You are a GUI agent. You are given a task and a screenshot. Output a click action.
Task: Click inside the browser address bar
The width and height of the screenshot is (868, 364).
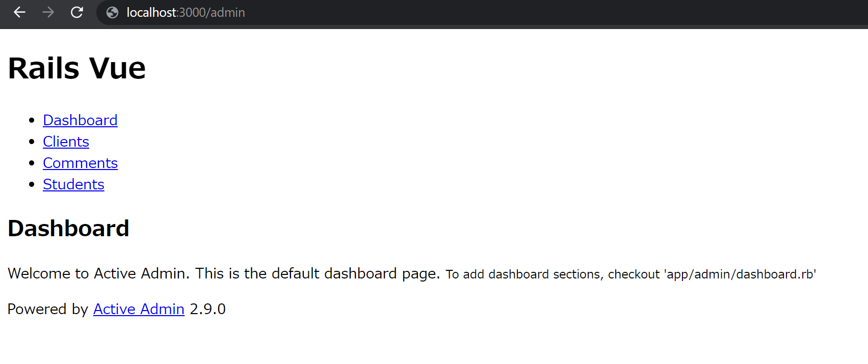pos(357,13)
